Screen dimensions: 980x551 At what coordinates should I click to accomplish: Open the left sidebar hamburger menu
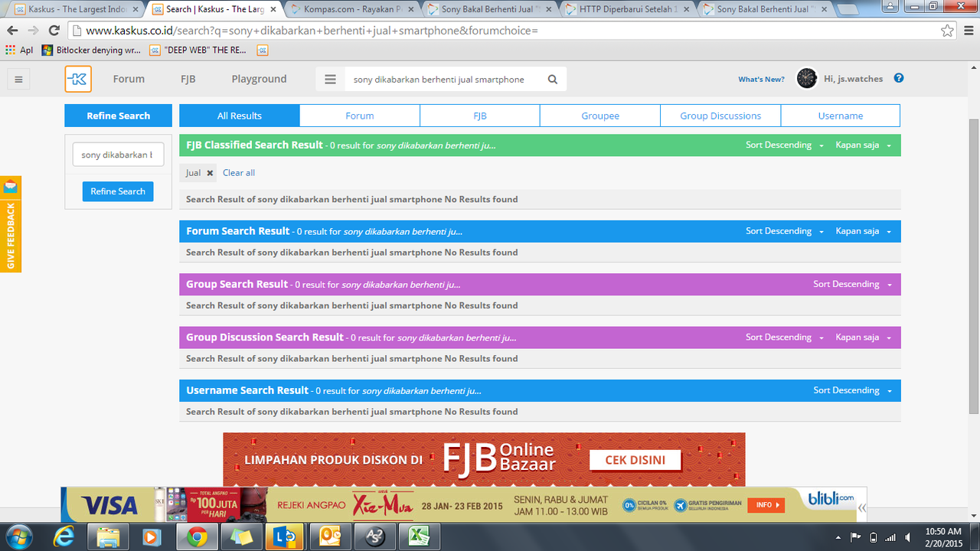pos(19,79)
